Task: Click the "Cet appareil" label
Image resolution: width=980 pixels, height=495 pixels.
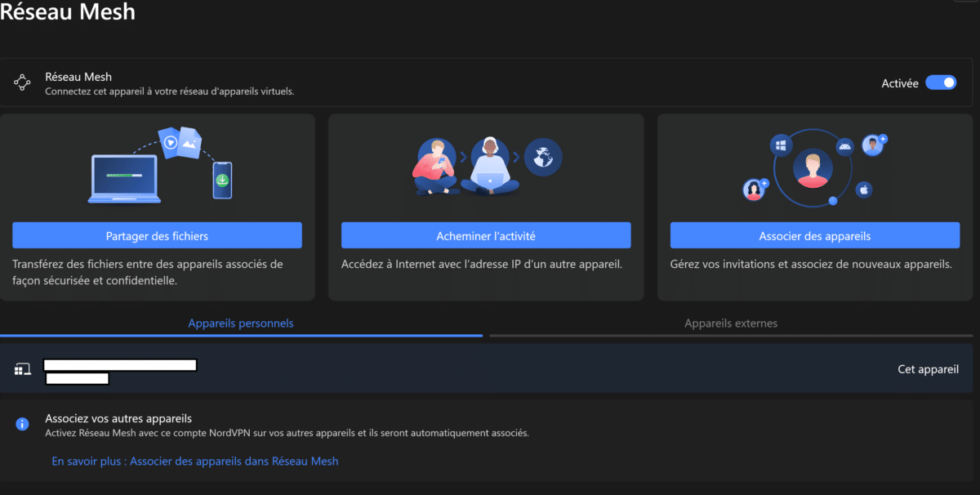Action: pos(929,369)
